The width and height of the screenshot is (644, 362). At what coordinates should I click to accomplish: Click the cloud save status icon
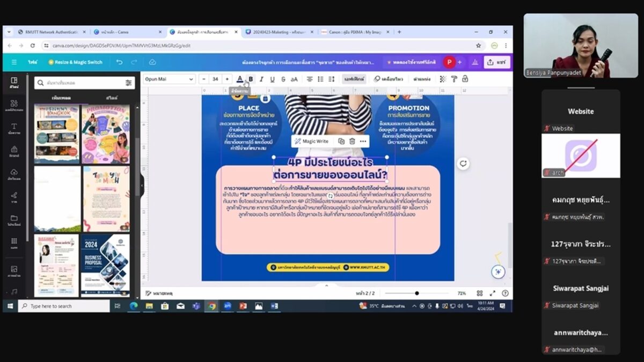[x=152, y=62]
